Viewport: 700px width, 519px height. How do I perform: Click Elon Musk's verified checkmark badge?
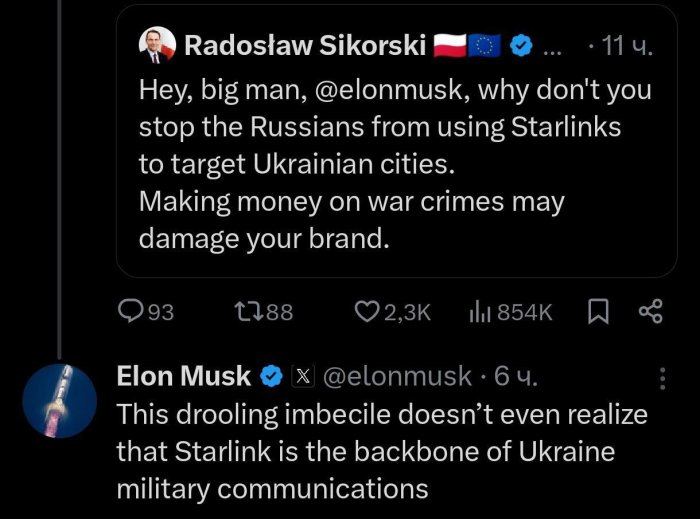tap(271, 376)
